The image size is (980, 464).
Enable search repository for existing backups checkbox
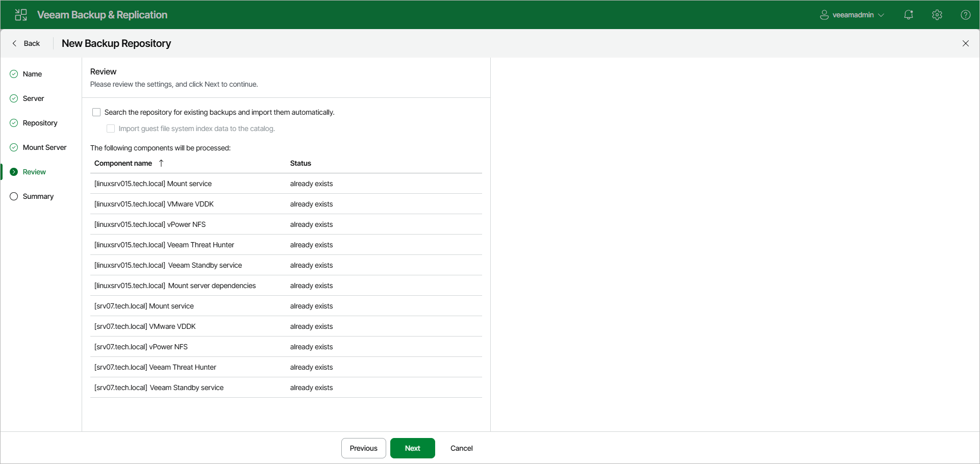point(96,112)
